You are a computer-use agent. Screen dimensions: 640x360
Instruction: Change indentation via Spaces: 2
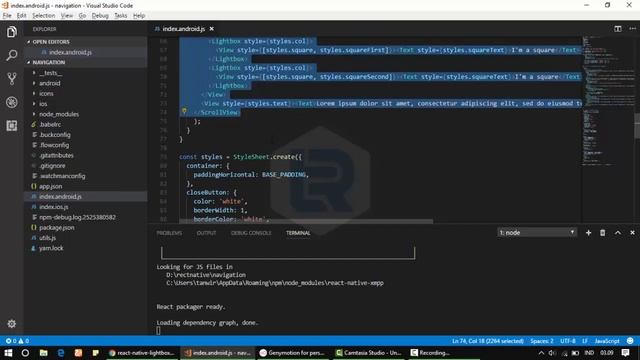pyautogui.click(x=542, y=341)
